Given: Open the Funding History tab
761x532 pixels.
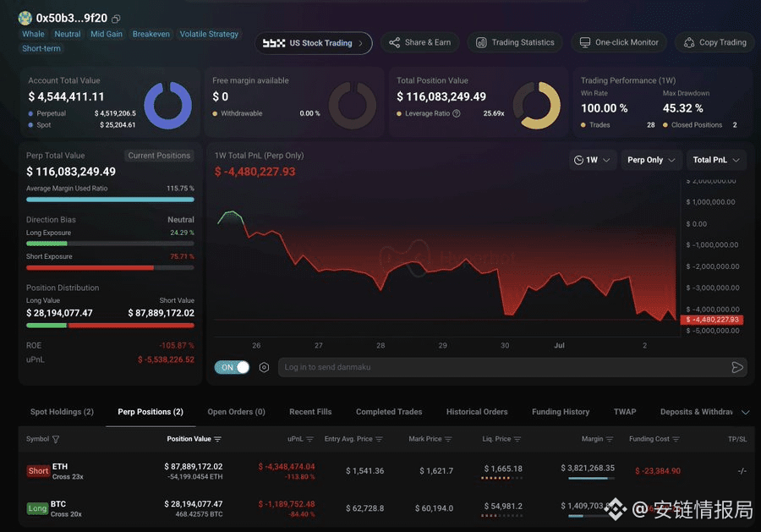Looking at the screenshot, I should tap(561, 412).
